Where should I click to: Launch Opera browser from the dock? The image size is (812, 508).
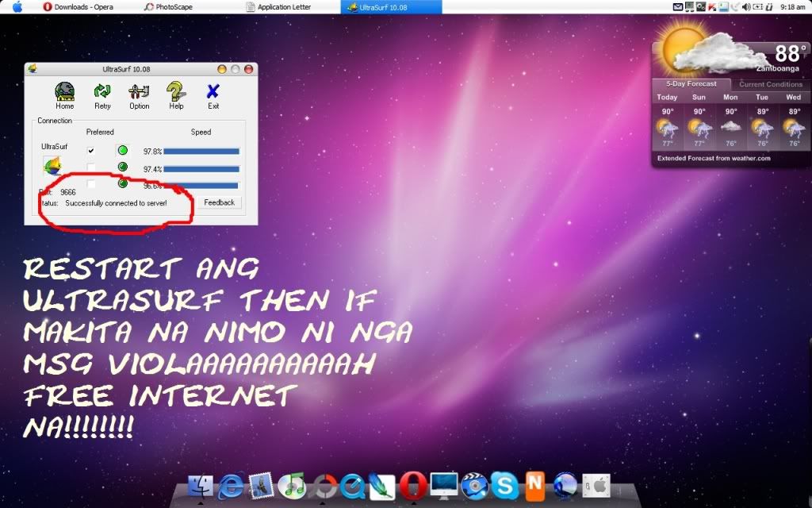(x=413, y=487)
